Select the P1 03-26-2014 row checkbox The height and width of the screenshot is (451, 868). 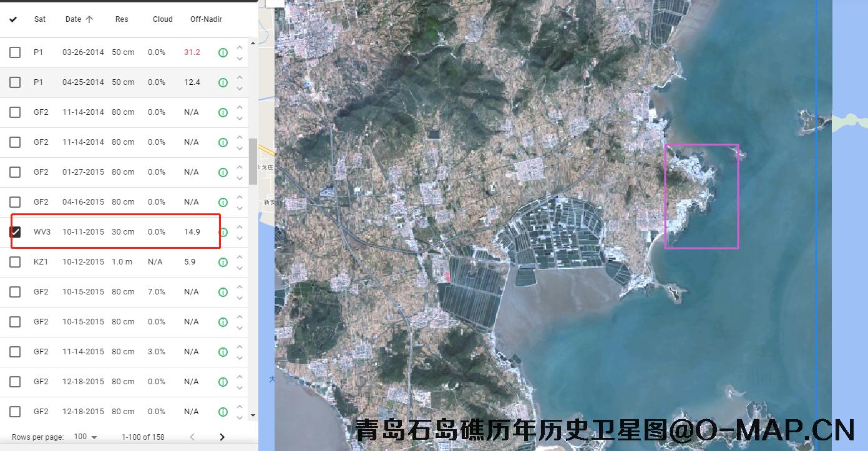(15, 52)
